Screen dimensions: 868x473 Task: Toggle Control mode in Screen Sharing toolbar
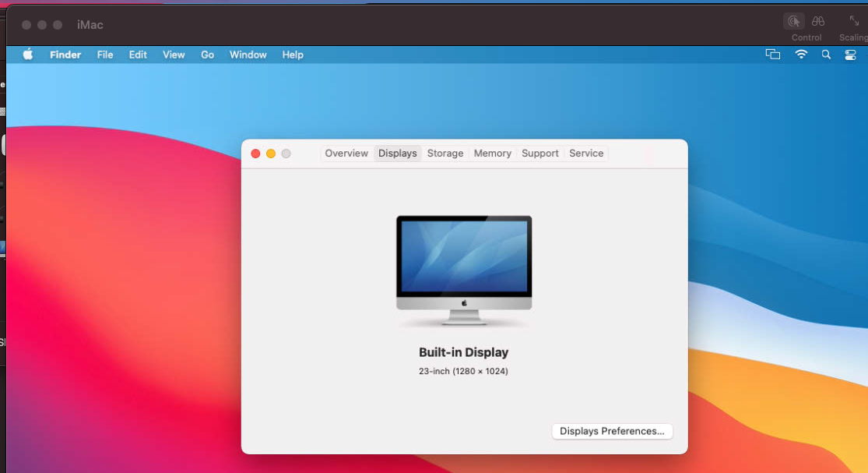pyautogui.click(x=794, y=21)
